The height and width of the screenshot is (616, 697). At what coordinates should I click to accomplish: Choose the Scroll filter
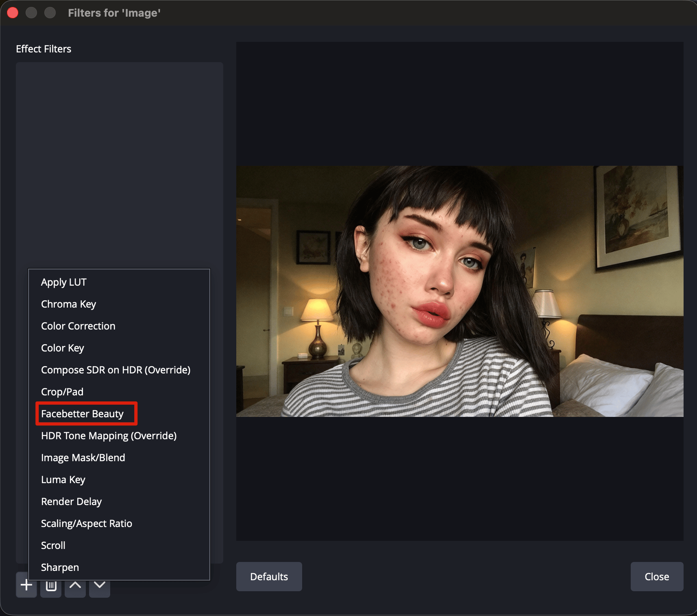point(119,545)
